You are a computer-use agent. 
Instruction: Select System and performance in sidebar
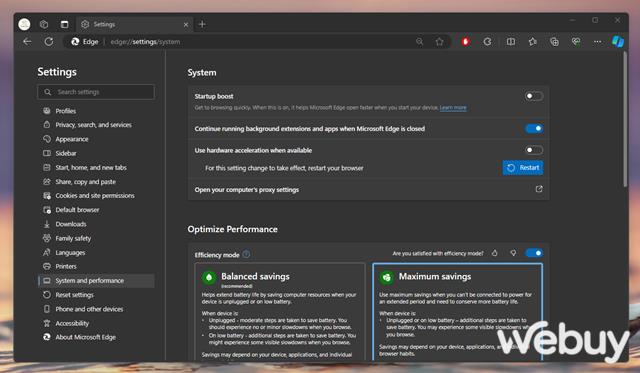96,281
